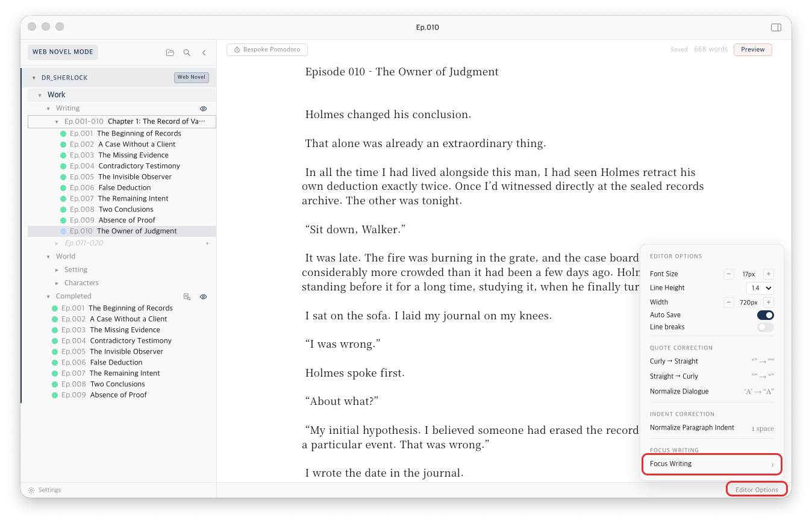Expand the Setting folder

pyautogui.click(x=57, y=270)
